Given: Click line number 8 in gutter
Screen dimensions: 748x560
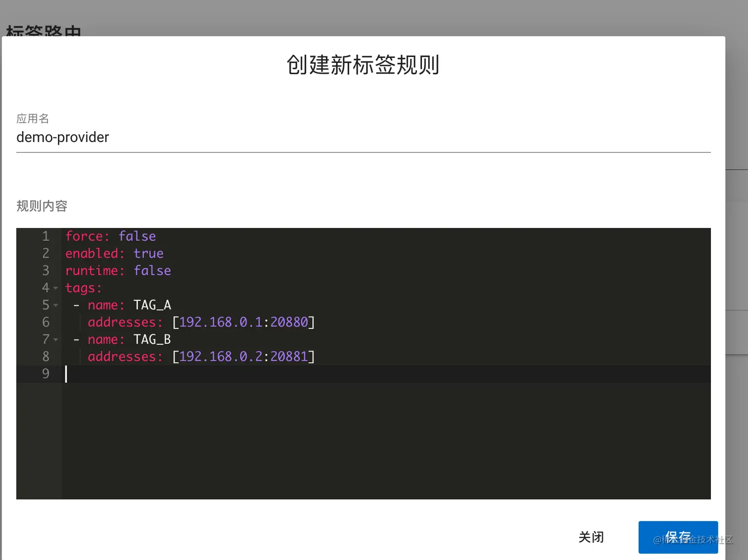Looking at the screenshot, I should [46, 357].
